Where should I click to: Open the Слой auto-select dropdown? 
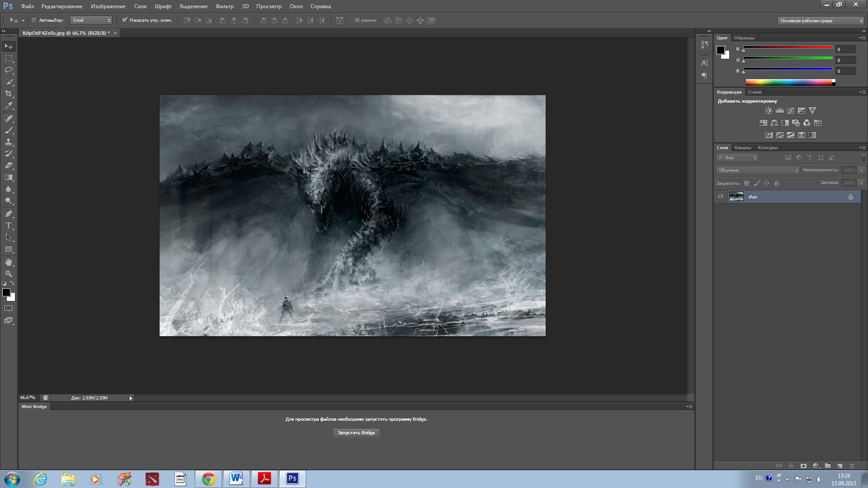91,20
